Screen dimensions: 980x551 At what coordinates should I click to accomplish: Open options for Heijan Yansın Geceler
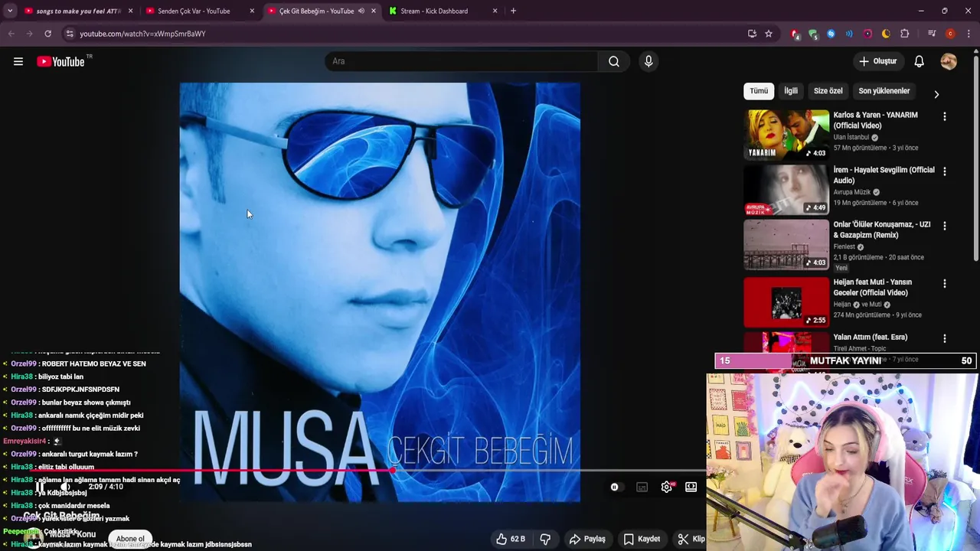click(944, 283)
